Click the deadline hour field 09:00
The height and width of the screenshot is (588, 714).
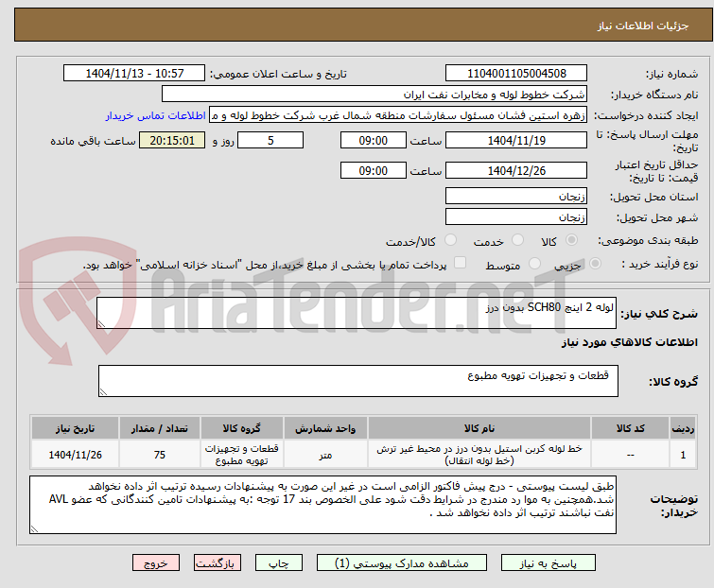[373, 140]
